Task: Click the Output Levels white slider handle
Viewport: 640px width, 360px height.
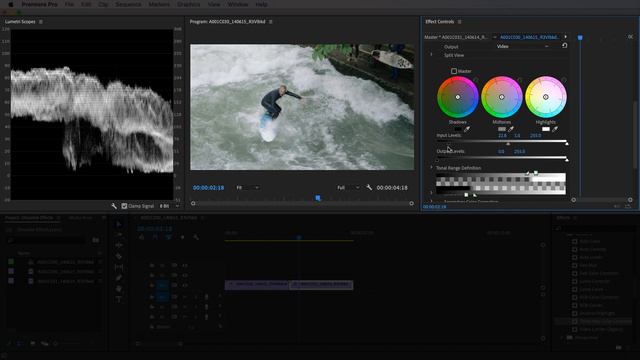Action: 567,160
